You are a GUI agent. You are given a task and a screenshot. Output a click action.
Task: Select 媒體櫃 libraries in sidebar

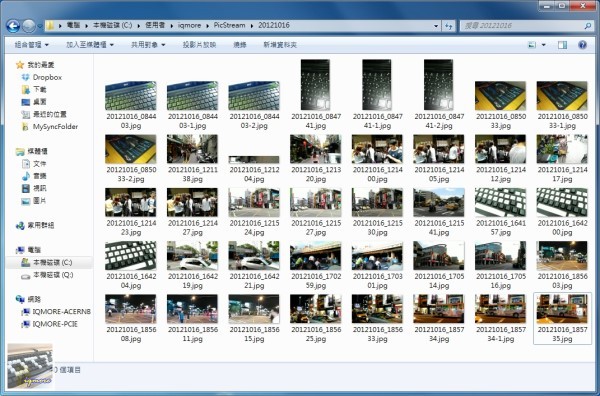[x=31, y=152]
